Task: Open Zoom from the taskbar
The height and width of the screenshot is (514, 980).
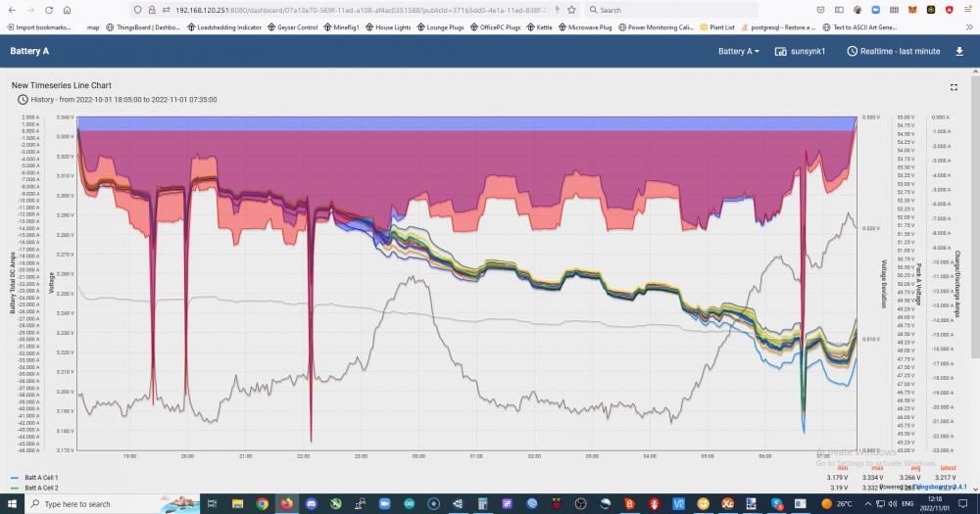Action: click(x=384, y=504)
